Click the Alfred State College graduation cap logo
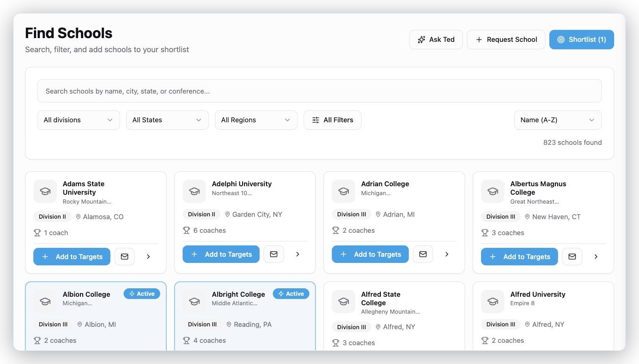The width and height of the screenshot is (639, 364). click(343, 301)
